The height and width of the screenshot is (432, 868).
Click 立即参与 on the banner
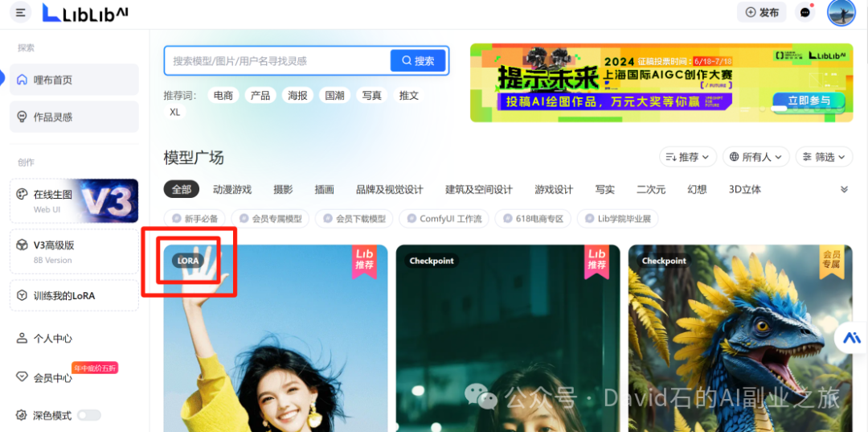809,101
